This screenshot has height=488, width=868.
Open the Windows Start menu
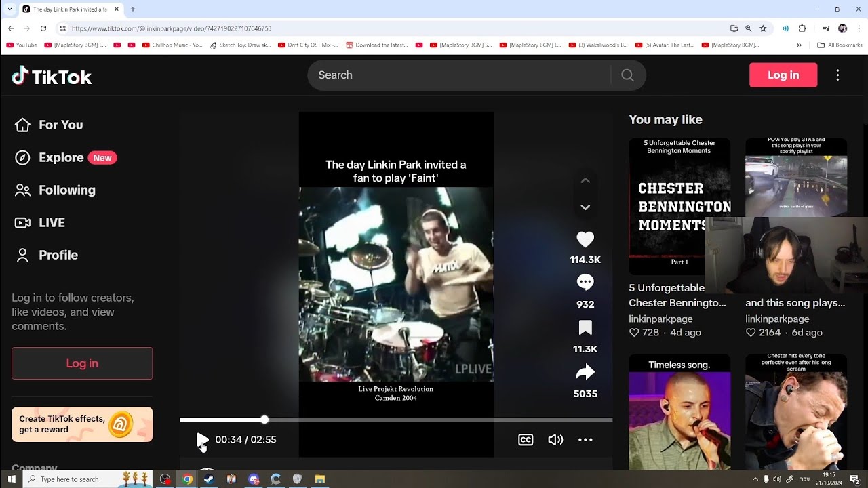click(12, 479)
